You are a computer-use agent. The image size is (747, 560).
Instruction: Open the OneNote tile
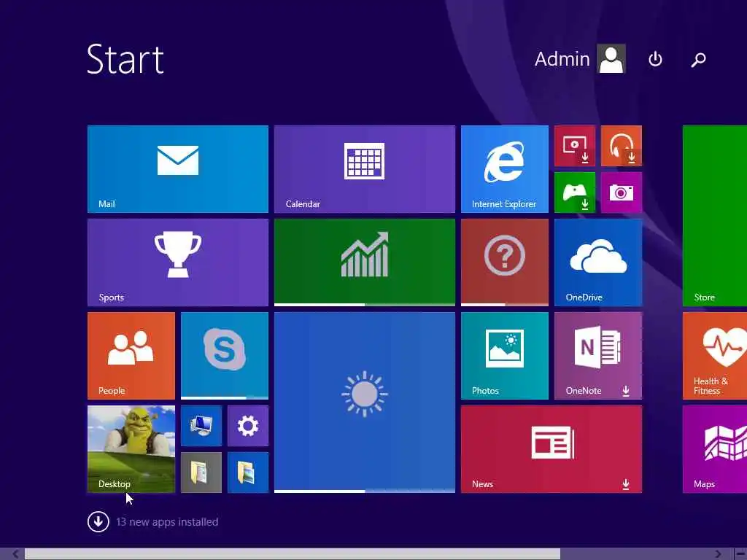tap(598, 356)
